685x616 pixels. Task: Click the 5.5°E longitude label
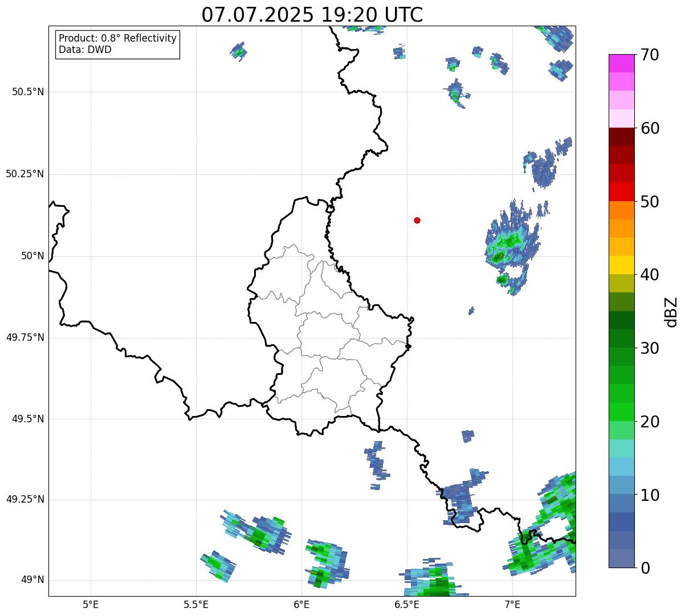[x=196, y=604]
